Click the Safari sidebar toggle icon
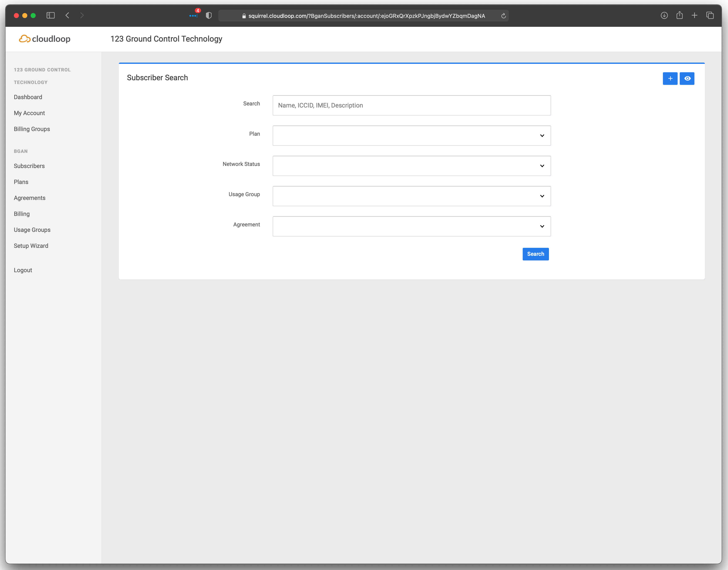728x570 pixels. click(x=50, y=15)
